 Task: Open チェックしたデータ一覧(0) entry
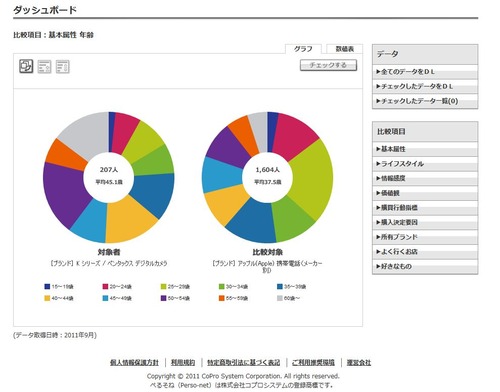coord(425,101)
